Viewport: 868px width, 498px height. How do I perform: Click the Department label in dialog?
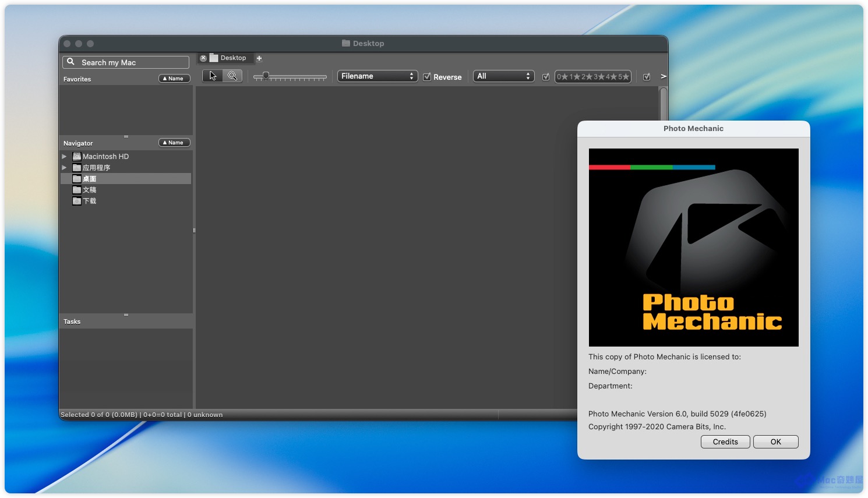611,386
